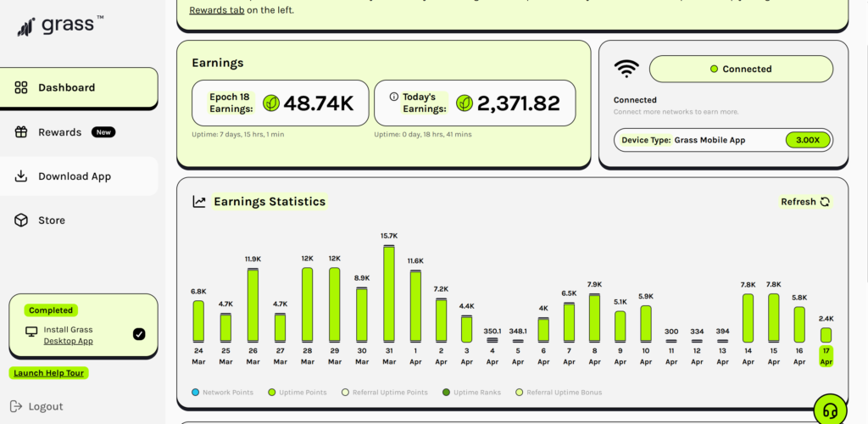Toggle the Uptime Points legend
This screenshot has width=868, height=424.
tap(298, 393)
